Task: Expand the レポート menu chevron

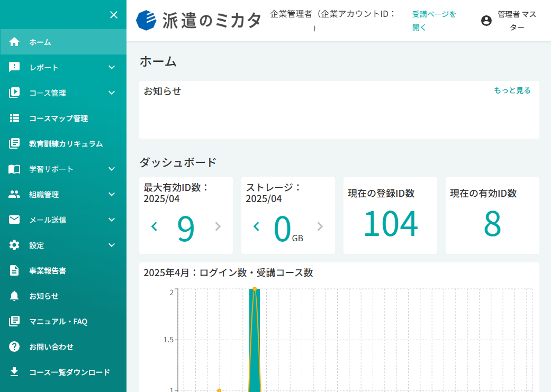Action: [x=112, y=67]
